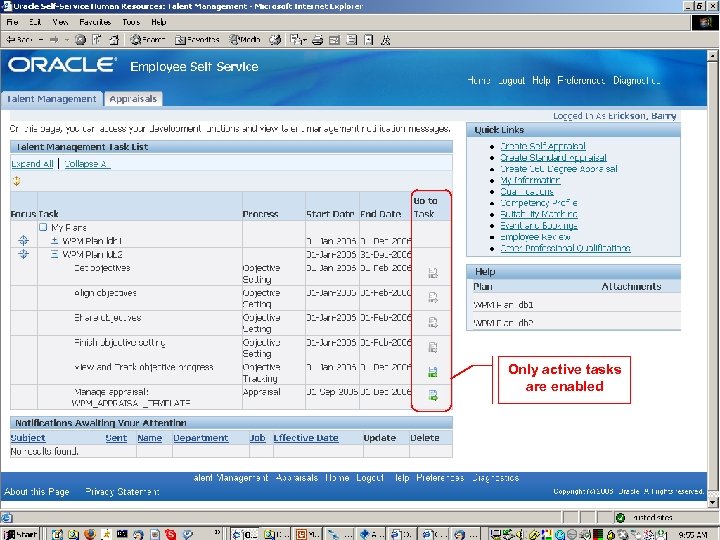The image size is (720, 540).
Task: Focus on WPM Plan db2 row
Action: pyautogui.click(x=23, y=254)
